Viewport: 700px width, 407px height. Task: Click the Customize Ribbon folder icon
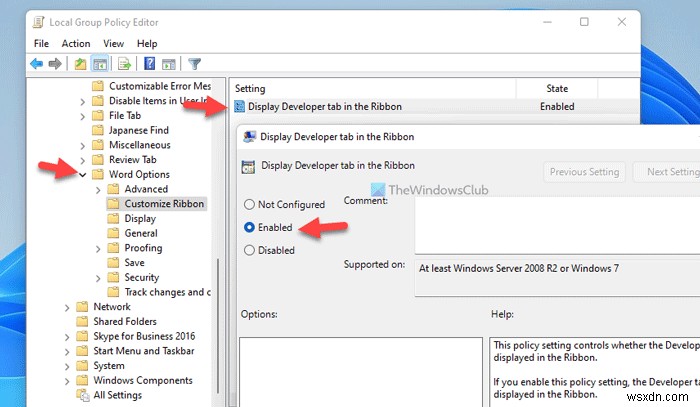113,204
